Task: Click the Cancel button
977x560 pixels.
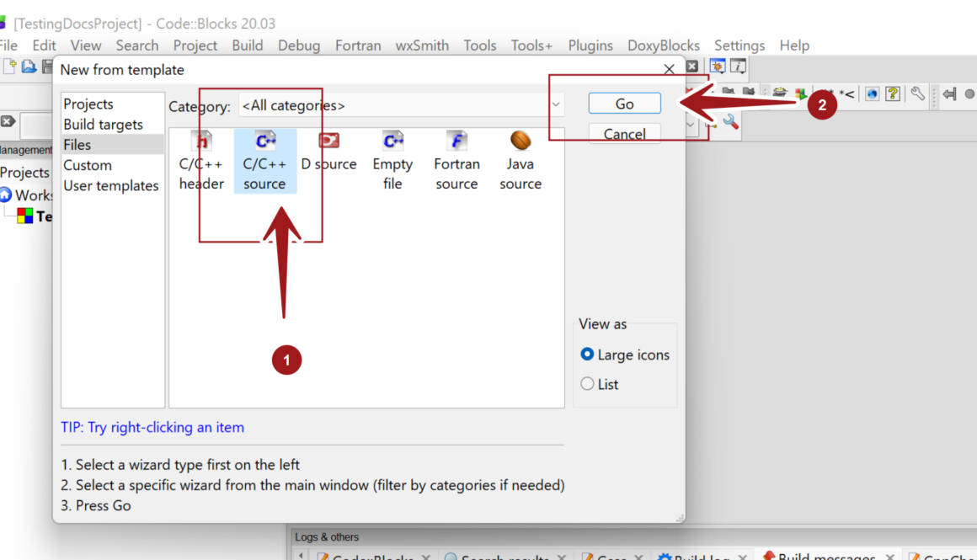Action: [x=624, y=134]
